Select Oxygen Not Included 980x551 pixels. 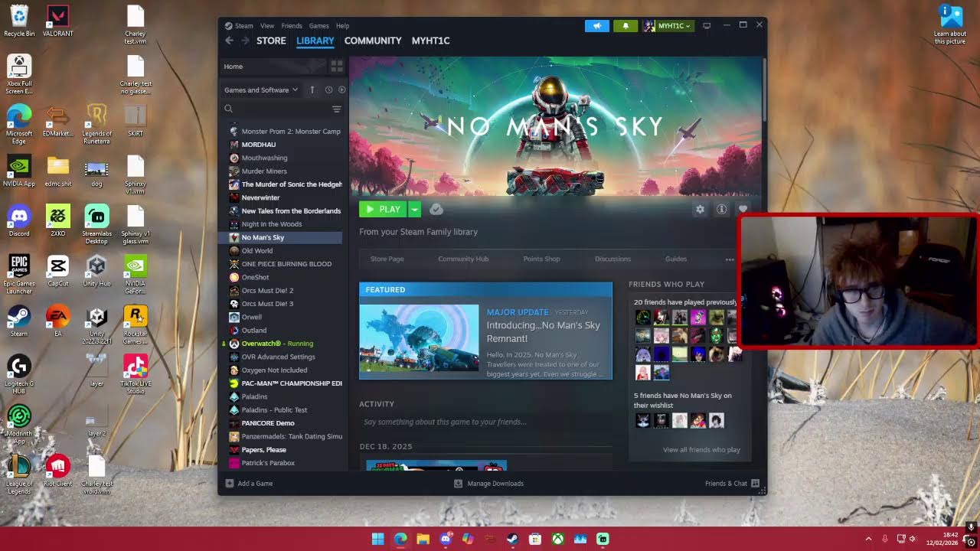pyautogui.click(x=281, y=370)
